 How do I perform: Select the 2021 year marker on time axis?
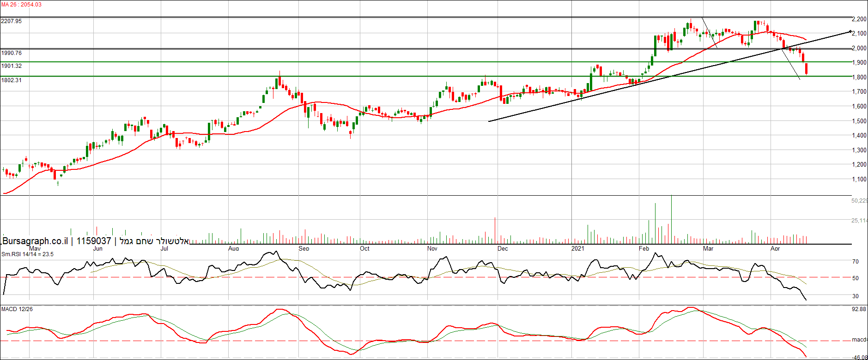pyautogui.click(x=577, y=249)
